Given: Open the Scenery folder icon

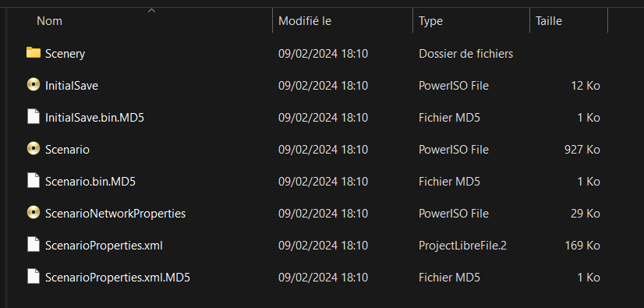Looking at the screenshot, I should [34, 53].
